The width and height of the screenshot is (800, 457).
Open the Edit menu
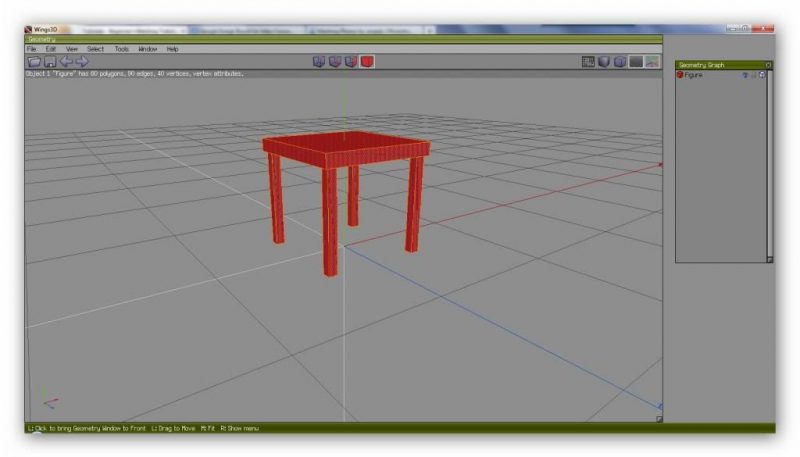(50, 48)
